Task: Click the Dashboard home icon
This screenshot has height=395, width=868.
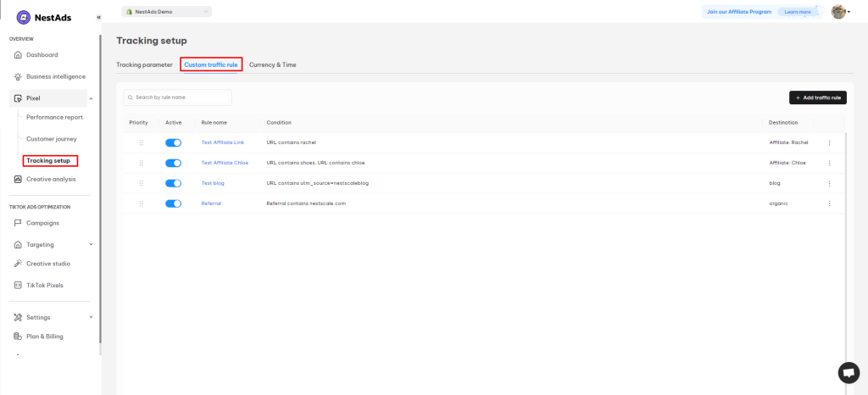Action: 18,55
